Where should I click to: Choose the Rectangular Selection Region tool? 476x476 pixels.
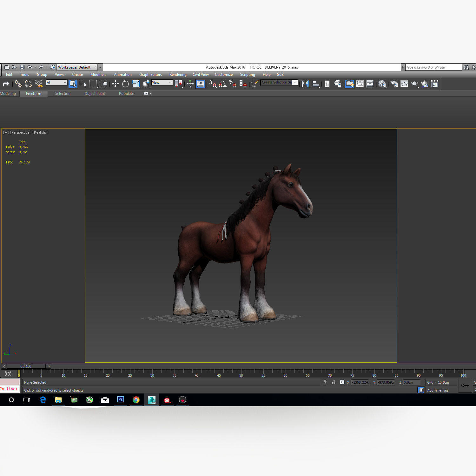click(x=93, y=84)
